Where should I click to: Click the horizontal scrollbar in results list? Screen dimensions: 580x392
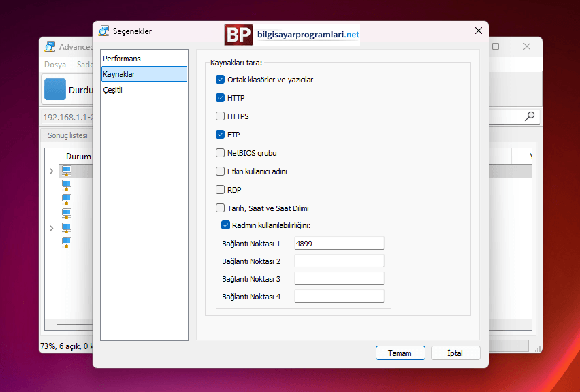point(74,325)
